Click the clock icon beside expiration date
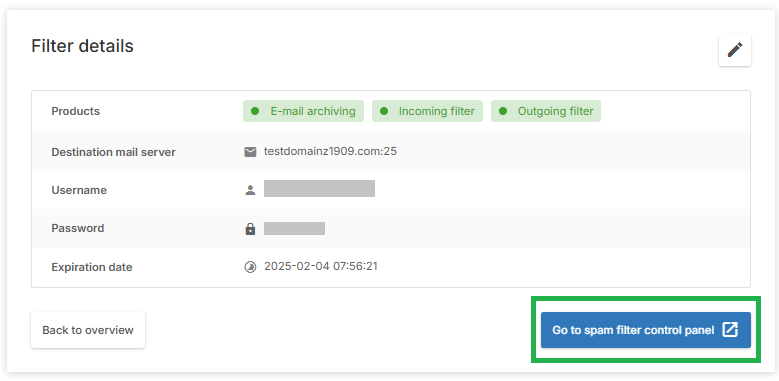The image size is (779, 381). coord(250,267)
